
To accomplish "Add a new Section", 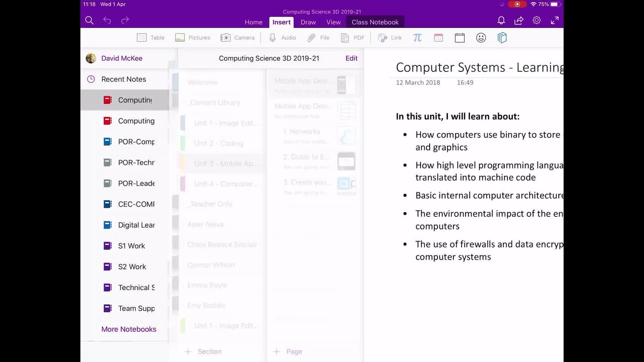I will click(x=203, y=351).
